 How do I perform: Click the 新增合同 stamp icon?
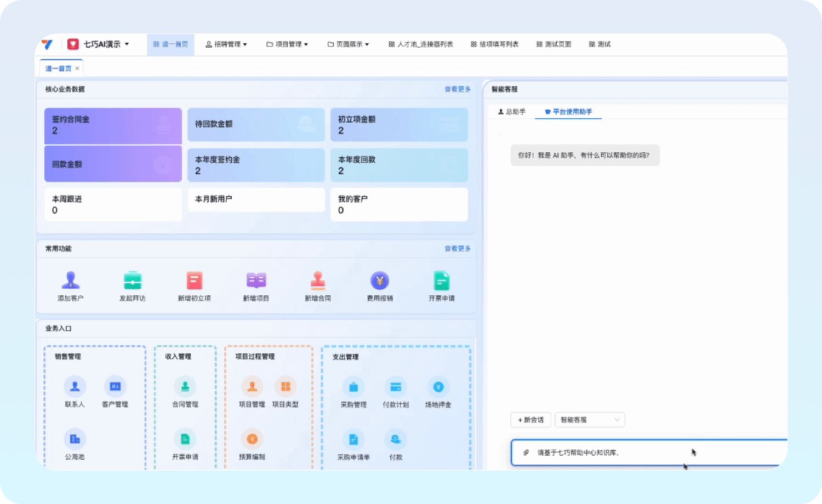pyautogui.click(x=318, y=280)
